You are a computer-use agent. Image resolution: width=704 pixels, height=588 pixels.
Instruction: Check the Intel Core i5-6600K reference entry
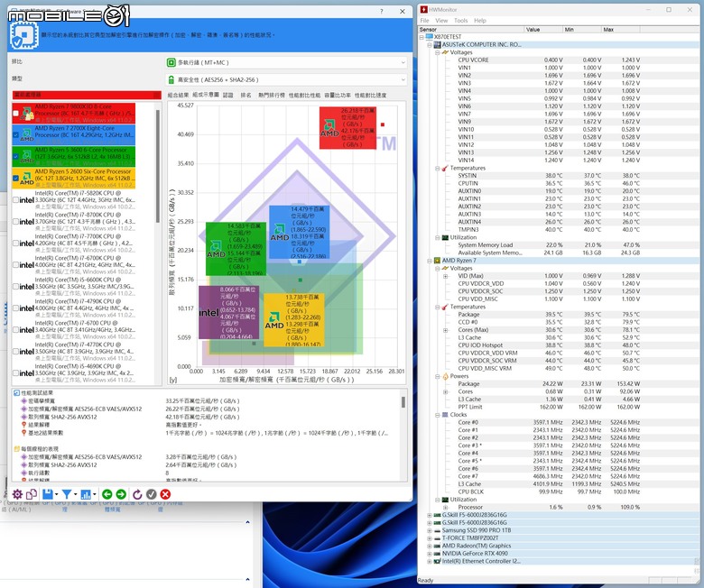(16, 286)
